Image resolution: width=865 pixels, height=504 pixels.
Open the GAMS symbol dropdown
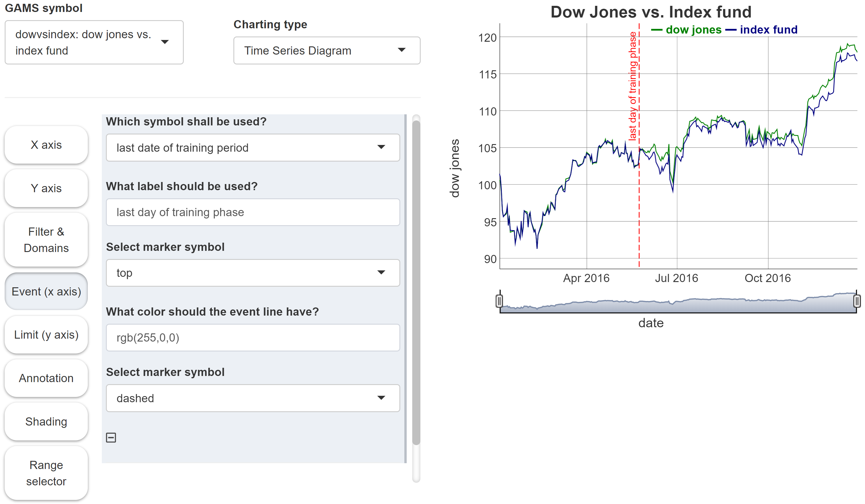(x=94, y=42)
